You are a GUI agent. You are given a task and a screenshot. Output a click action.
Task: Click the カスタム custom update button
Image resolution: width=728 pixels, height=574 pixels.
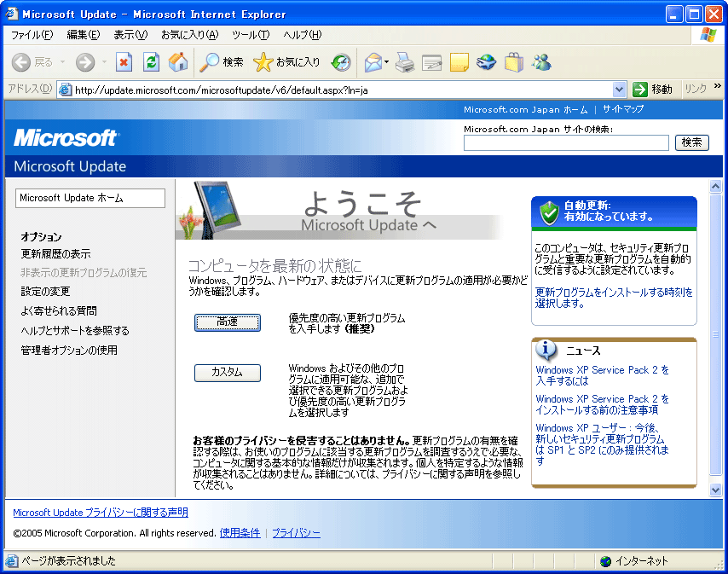(x=228, y=373)
